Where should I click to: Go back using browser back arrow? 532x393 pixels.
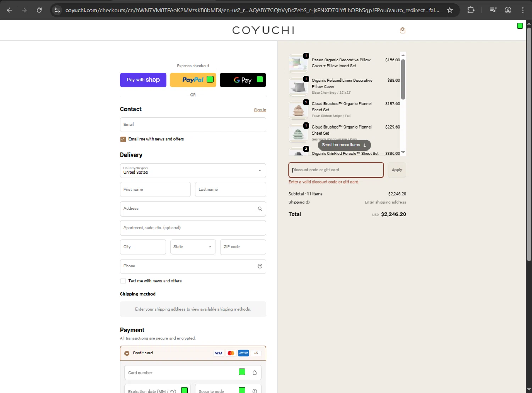pyautogui.click(x=10, y=10)
